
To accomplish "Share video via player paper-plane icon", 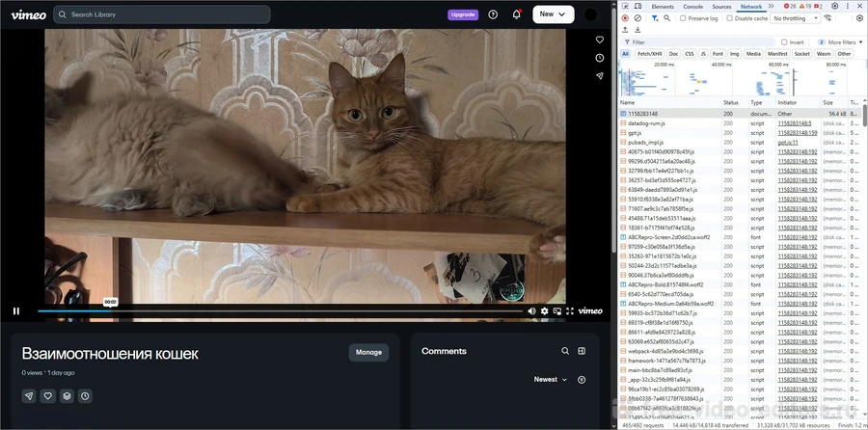I will pyautogui.click(x=600, y=76).
